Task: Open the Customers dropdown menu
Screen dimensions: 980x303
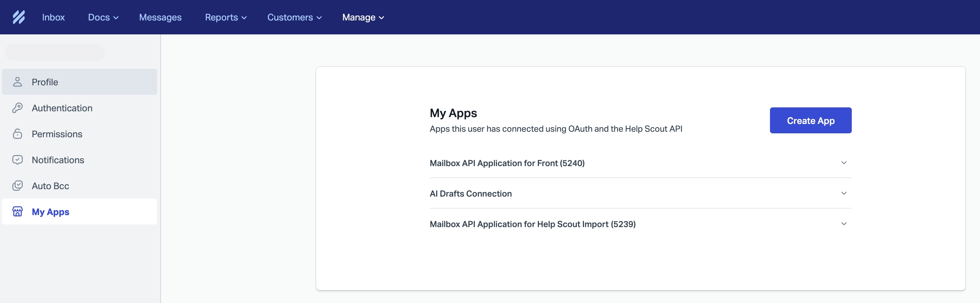Action: pyautogui.click(x=294, y=18)
